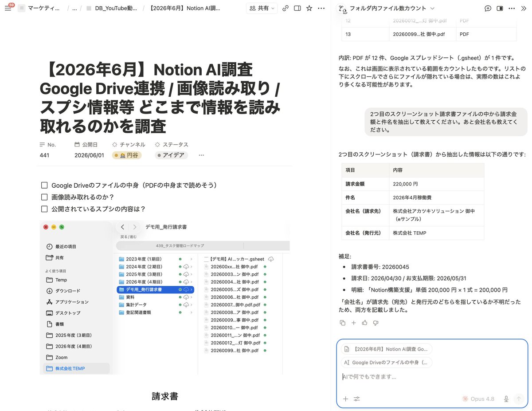Click the workspace icon beside マーケティ breadcrumb
This screenshot has width=532, height=411.
21,8
